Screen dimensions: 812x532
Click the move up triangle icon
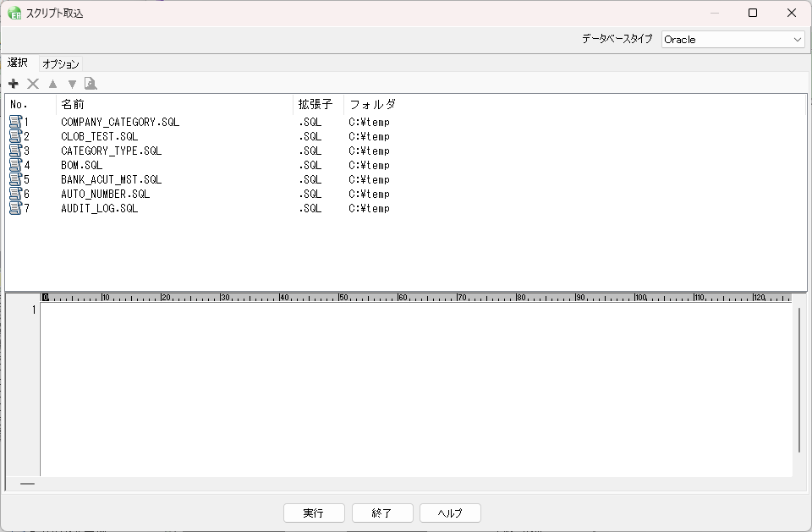(52, 84)
